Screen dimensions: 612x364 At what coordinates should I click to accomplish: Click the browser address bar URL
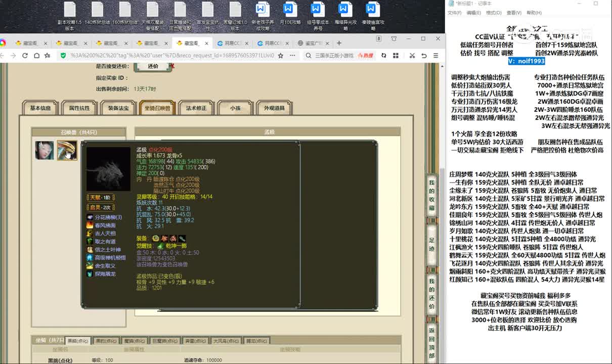(x=171, y=56)
